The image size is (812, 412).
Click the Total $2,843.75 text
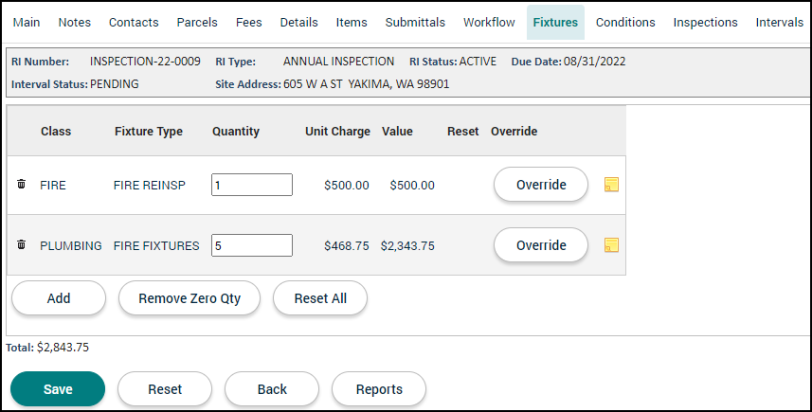(47, 347)
